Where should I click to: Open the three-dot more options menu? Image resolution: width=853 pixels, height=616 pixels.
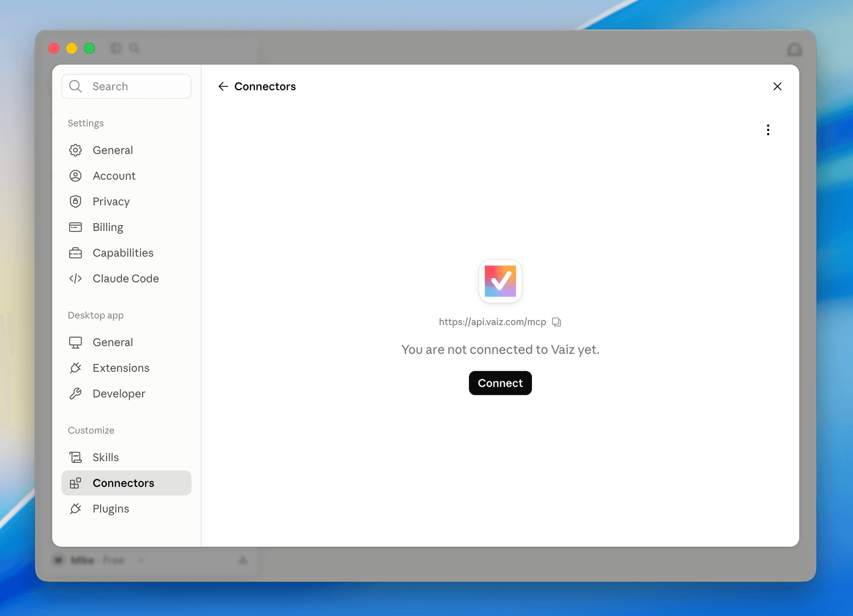click(768, 130)
